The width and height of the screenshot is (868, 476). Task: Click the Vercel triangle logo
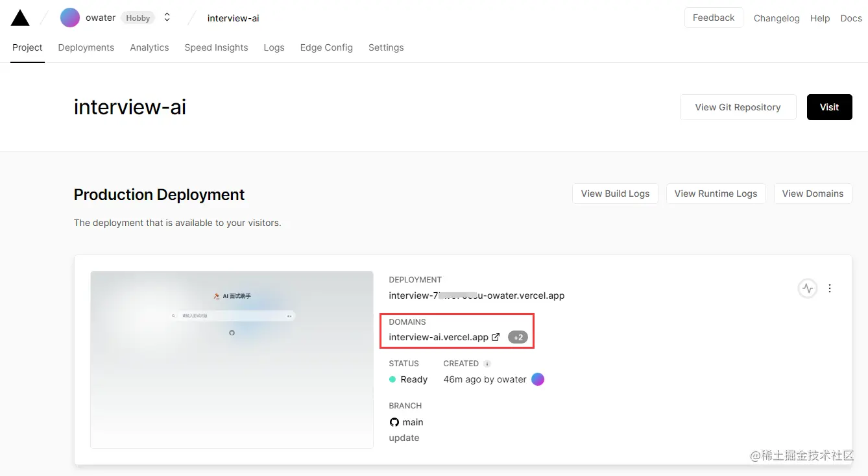click(20, 18)
